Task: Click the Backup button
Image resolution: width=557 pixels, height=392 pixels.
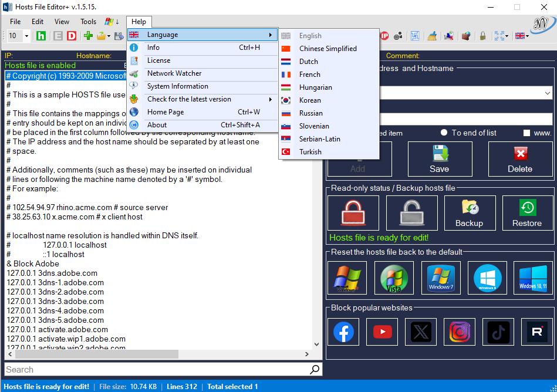Action: point(469,212)
